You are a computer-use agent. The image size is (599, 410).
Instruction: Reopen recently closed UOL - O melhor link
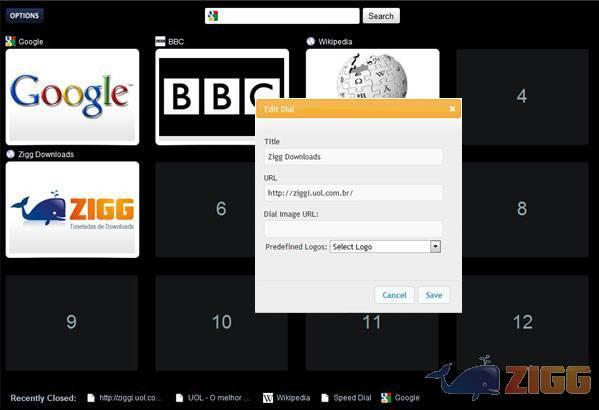coord(219,398)
